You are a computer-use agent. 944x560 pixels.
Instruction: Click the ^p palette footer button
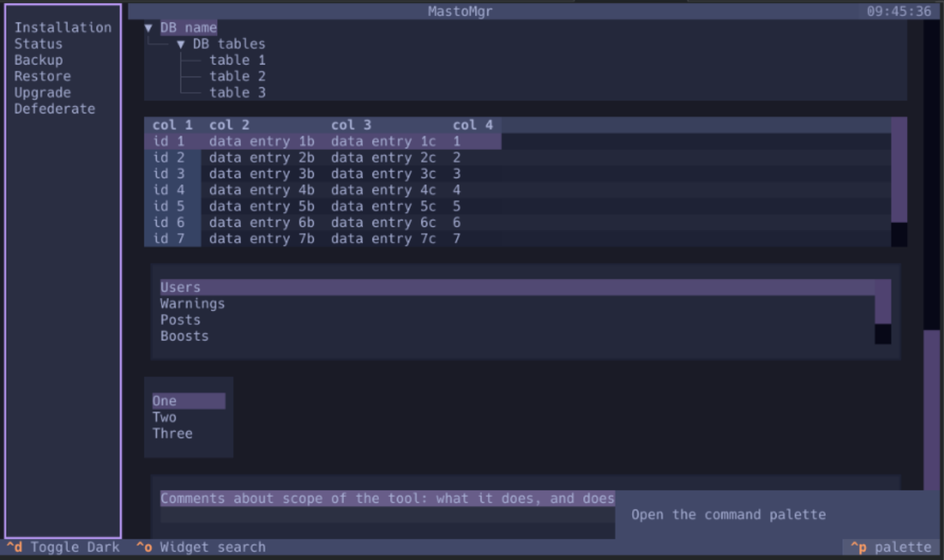pyautogui.click(x=891, y=547)
